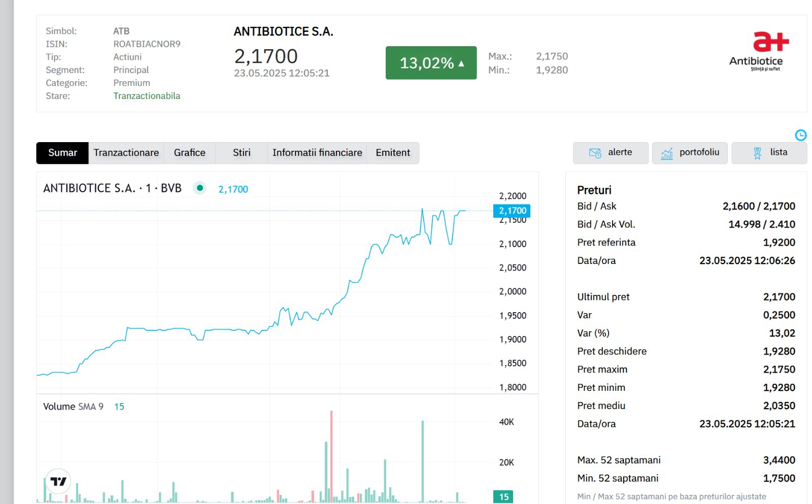Click the Preturi section heading
The height and width of the screenshot is (504, 812).
coord(594,190)
